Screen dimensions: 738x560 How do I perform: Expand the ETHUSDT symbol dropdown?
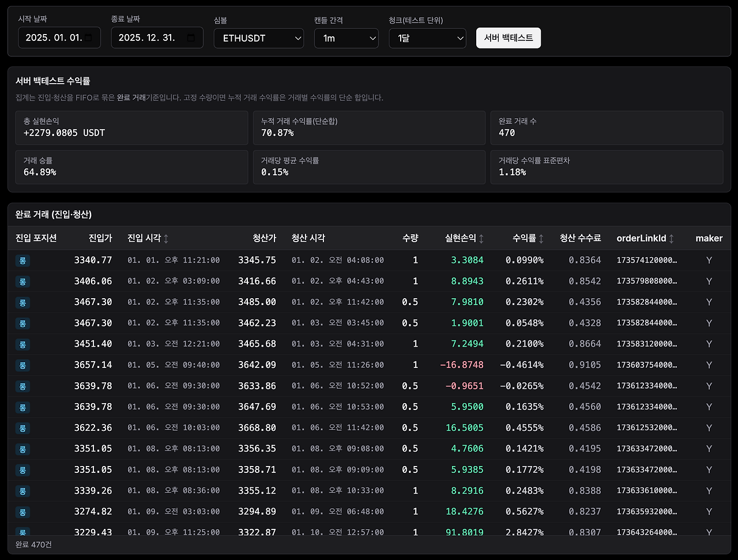259,38
